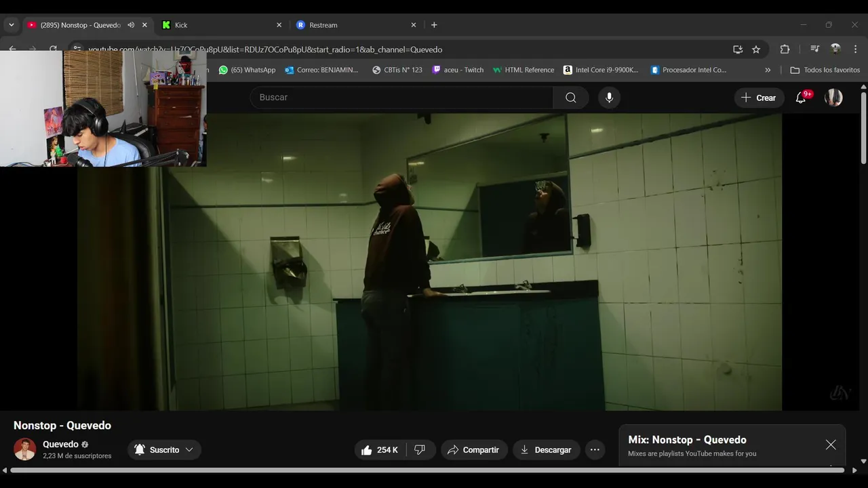Click the horizontal scrollbar thumb

pos(427,470)
